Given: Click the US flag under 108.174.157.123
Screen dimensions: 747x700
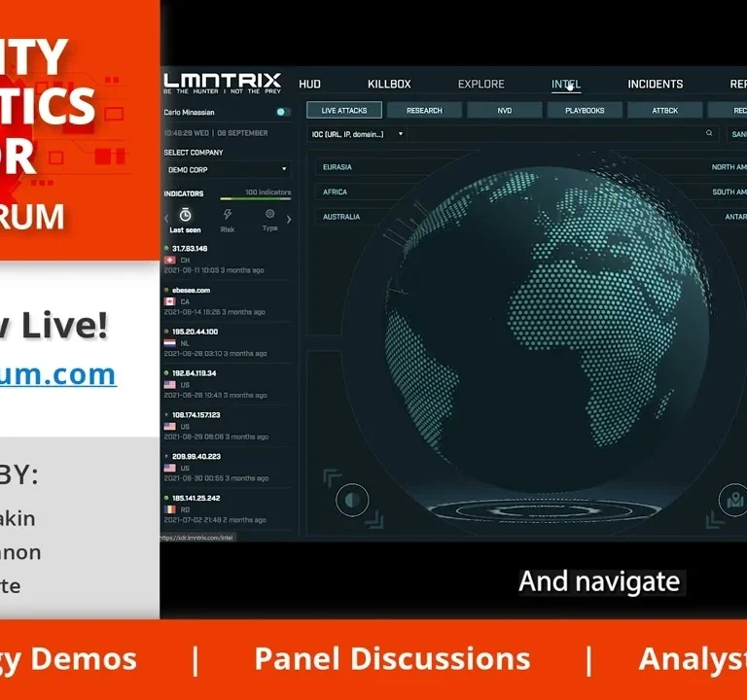Looking at the screenshot, I should pos(169,426).
